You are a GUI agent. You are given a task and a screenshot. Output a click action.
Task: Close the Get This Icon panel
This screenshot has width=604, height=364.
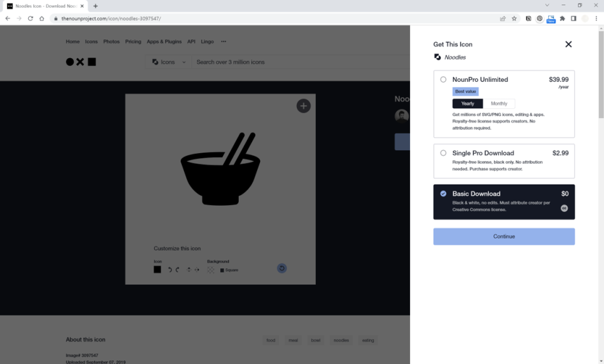click(x=568, y=44)
